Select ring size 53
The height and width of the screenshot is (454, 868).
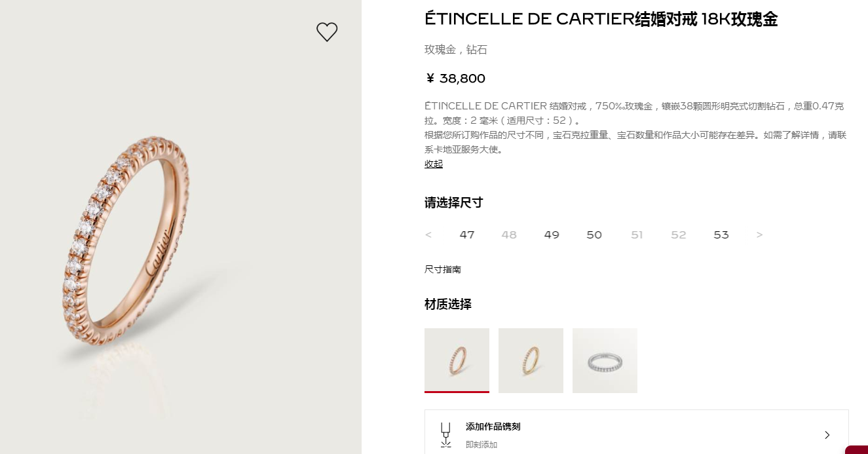[x=721, y=235]
